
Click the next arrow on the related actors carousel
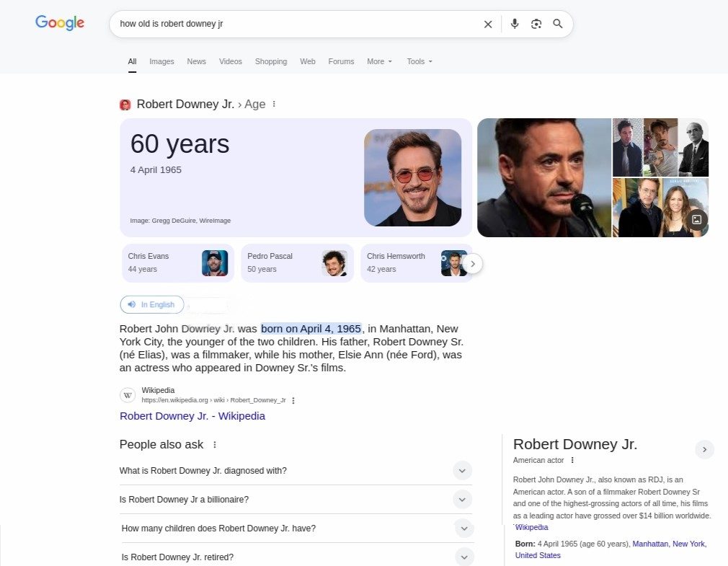coord(473,263)
